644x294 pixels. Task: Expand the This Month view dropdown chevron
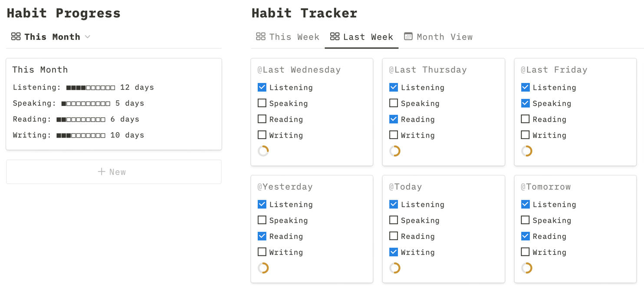tap(88, 37)
